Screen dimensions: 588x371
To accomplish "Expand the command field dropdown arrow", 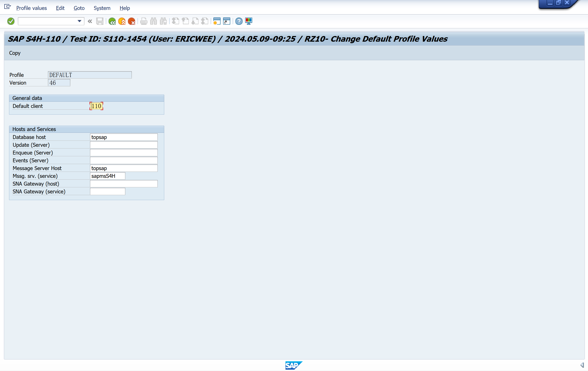I will click(x=79, y=21).
